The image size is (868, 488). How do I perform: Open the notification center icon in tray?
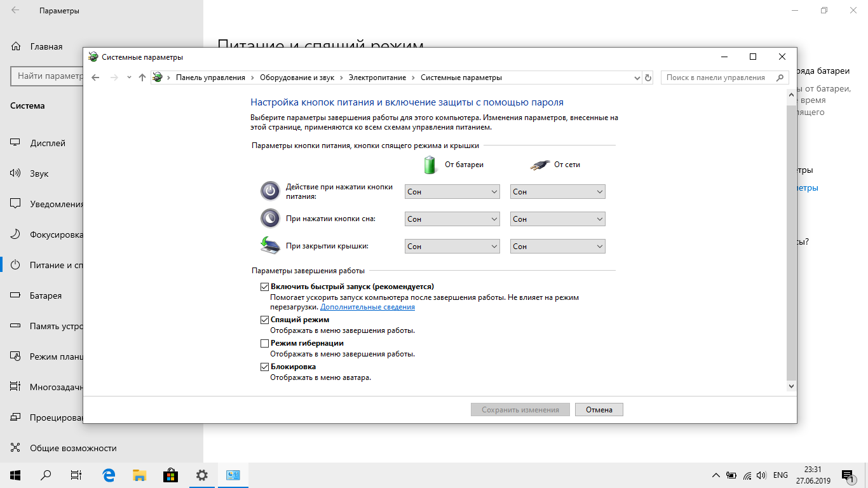(847, 475)
